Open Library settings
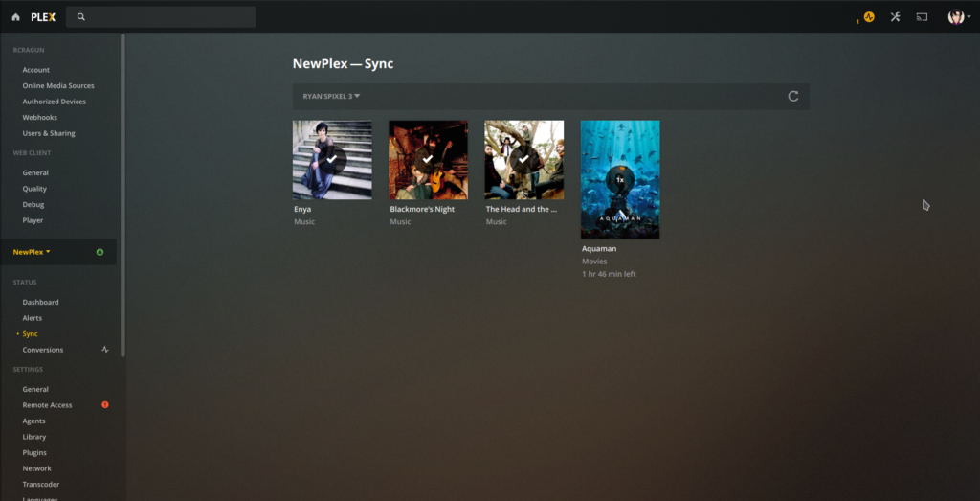 point(34,437)
